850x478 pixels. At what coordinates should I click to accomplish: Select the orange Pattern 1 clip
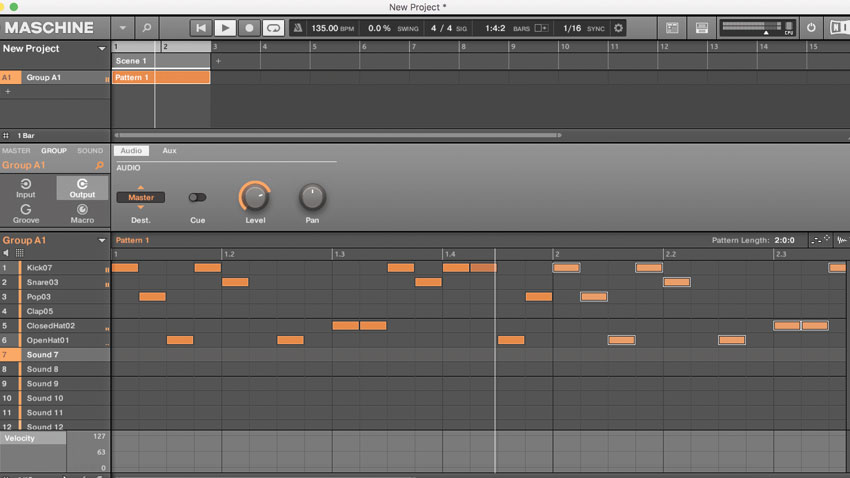[161, 77]
